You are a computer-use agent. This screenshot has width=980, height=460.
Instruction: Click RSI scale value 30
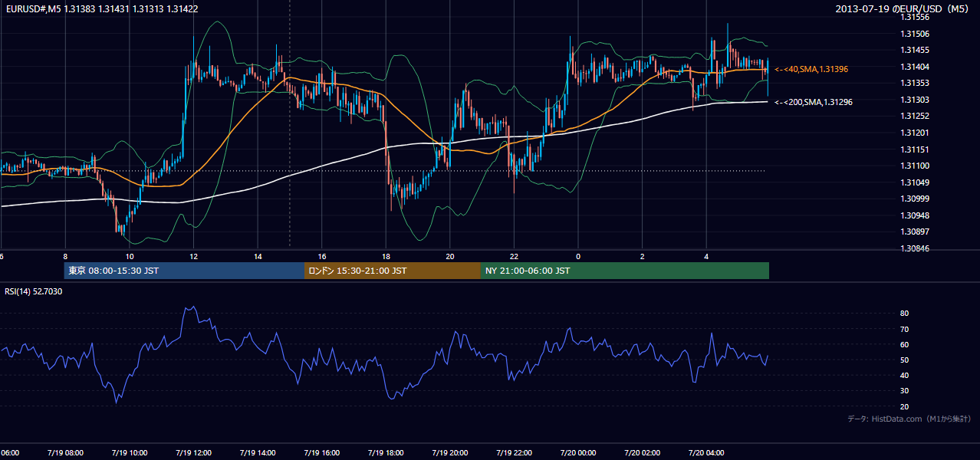tap(905, 391)
